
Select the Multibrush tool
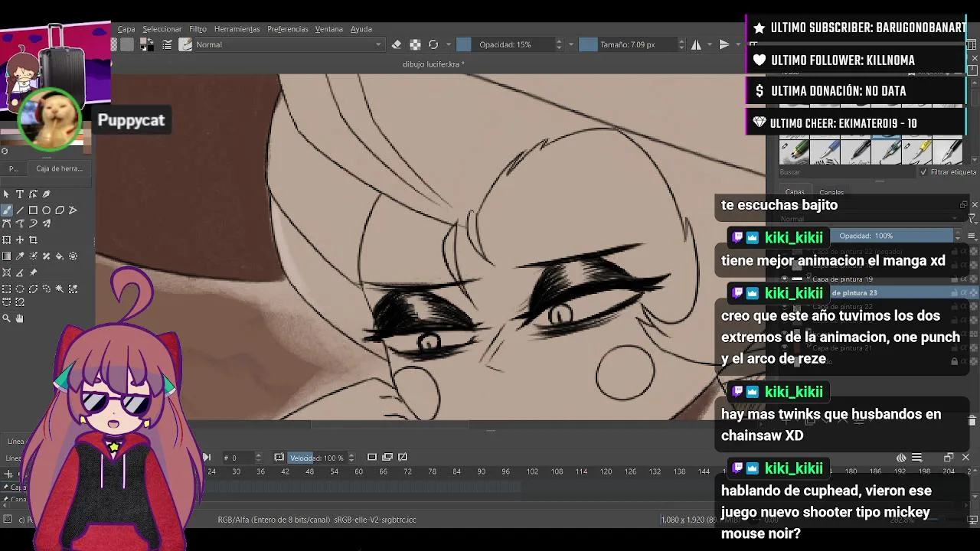46,223
